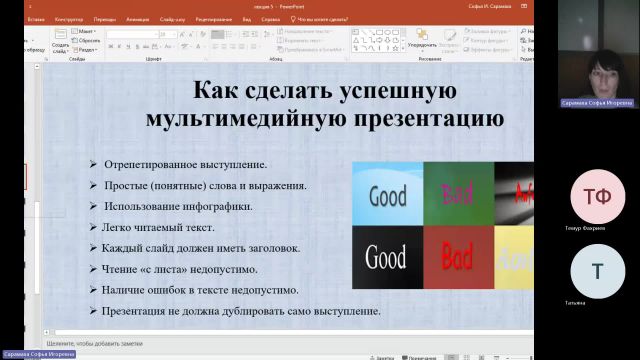The height and width of the screenshot is (360, 640).
Task: Click the increase indent icon
Action: click(x=254, y=35)
